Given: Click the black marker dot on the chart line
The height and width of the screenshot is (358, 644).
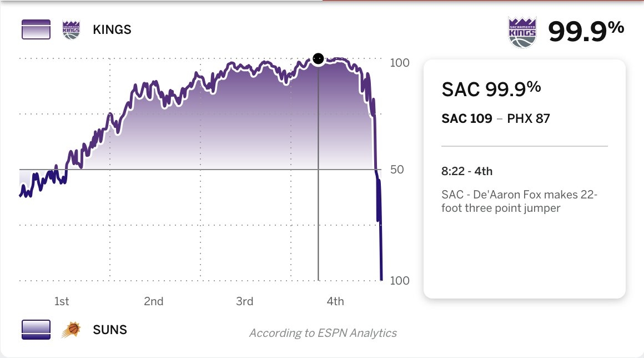Looking at the screenshot, I should [318, 59].
